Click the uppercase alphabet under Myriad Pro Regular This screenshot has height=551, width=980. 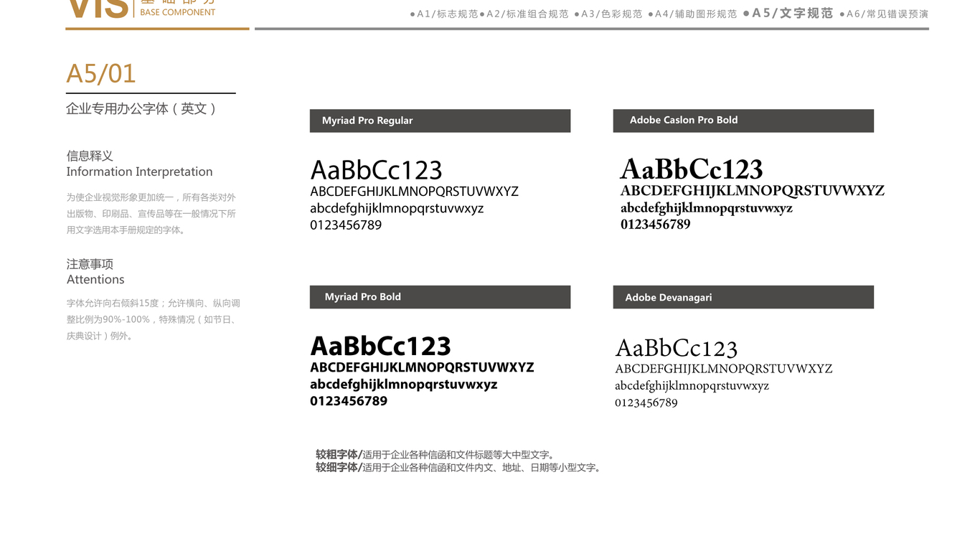414,192
